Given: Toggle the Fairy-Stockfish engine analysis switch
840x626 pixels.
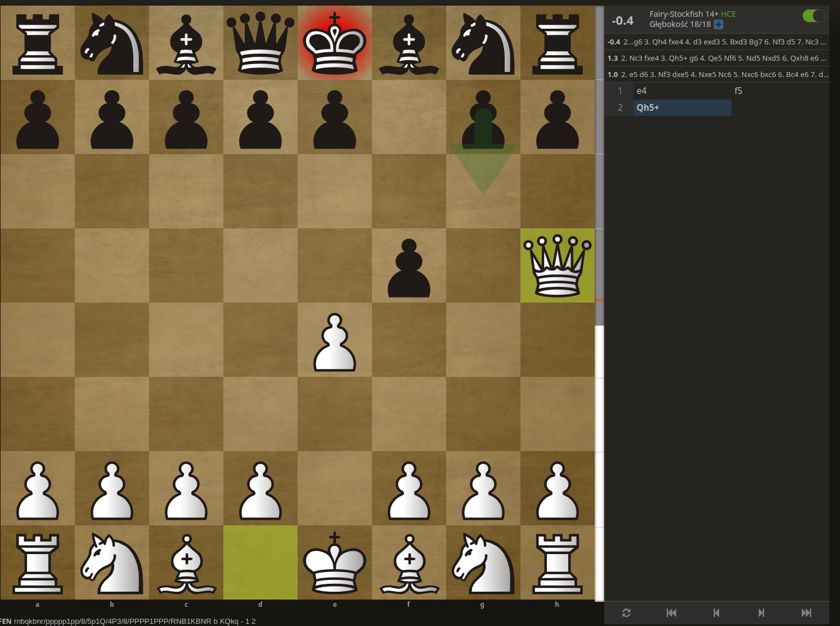Looking at the screenshot, I should (x=814, y=16).
